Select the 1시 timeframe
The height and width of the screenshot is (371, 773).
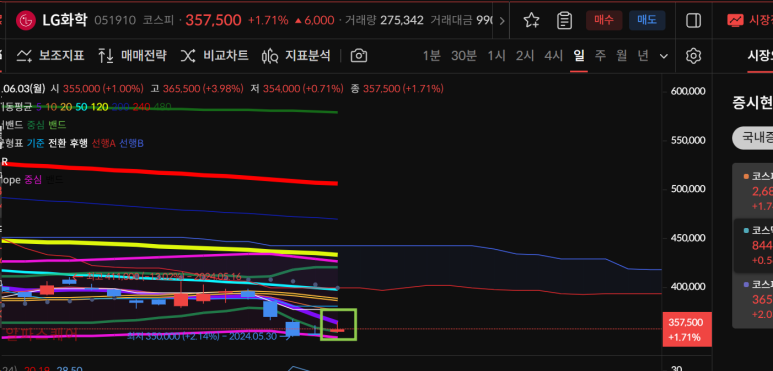pyautogui.click(x=496, y=56)
